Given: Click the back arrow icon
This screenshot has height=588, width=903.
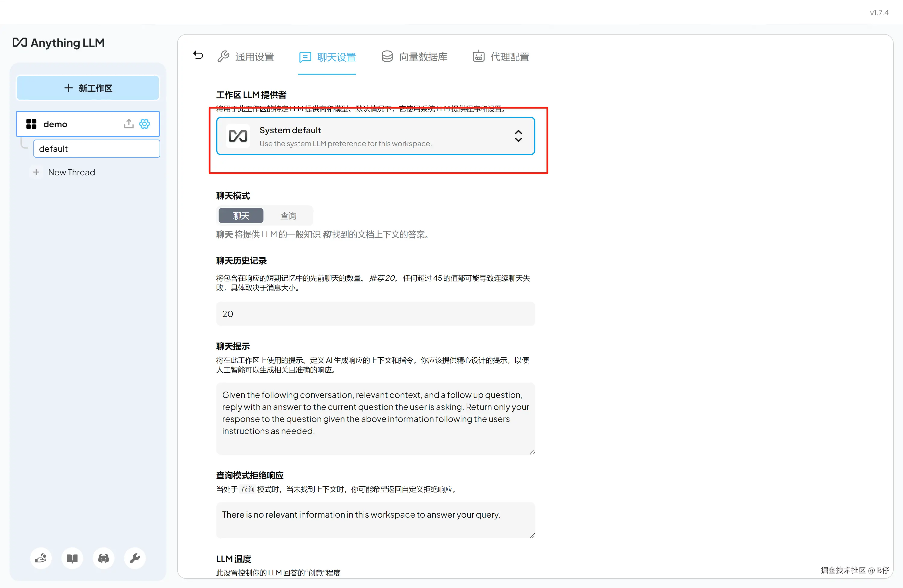Looking at the screenshot, I should pos(198,56).
